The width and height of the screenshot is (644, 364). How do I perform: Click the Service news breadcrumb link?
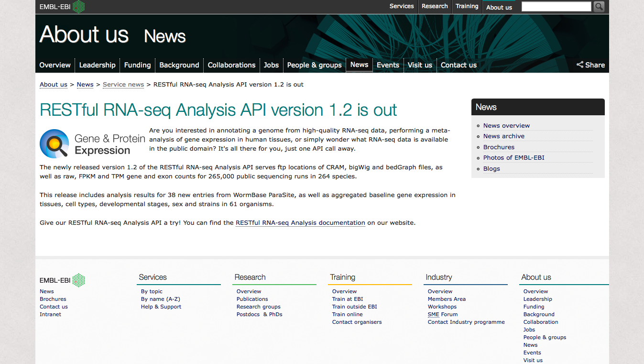pyautogui.click(x=123, y=85)
